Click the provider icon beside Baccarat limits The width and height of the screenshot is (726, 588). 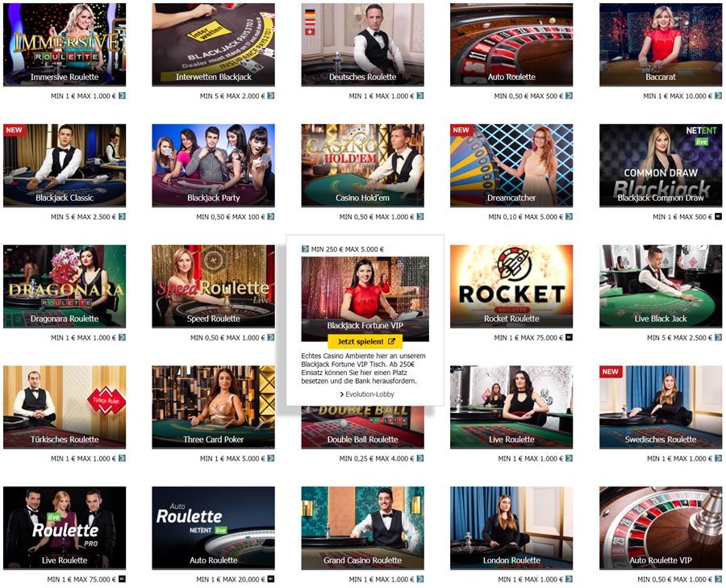click(x=718, y=96)
